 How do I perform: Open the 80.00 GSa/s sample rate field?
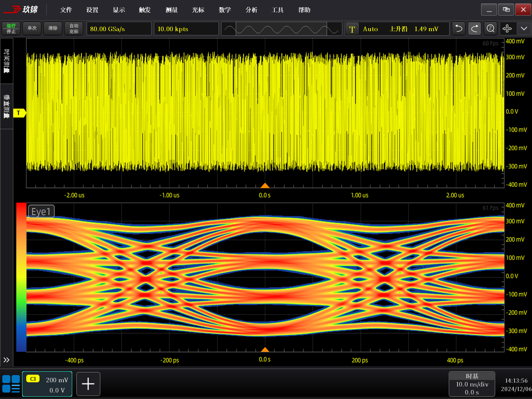point(119,28)
